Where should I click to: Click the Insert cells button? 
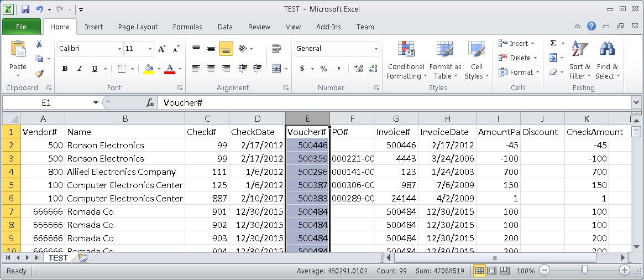pyautogui.click(x=517, y=43)
